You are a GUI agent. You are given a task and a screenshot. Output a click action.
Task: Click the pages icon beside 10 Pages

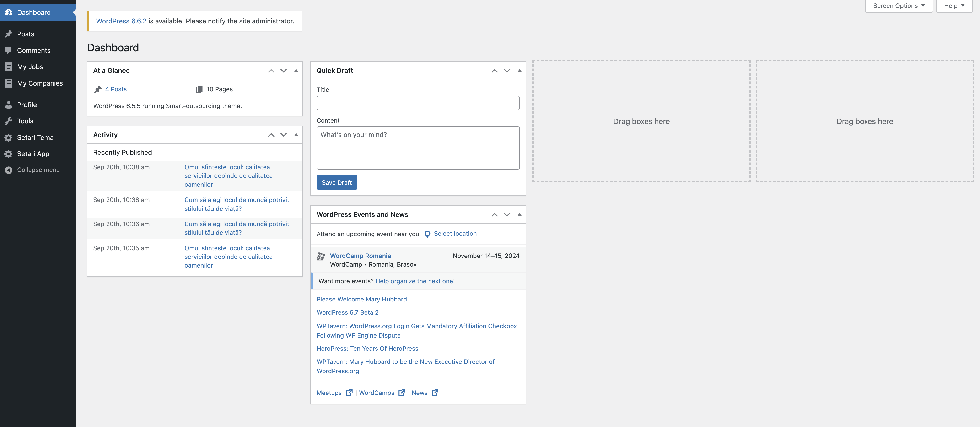[199, 89]
